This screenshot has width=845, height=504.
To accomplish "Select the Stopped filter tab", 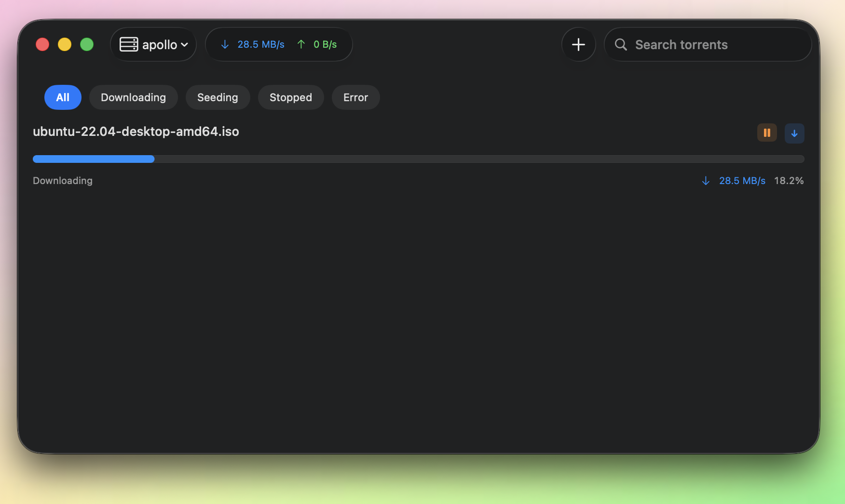I will click(x=290, y=97).
